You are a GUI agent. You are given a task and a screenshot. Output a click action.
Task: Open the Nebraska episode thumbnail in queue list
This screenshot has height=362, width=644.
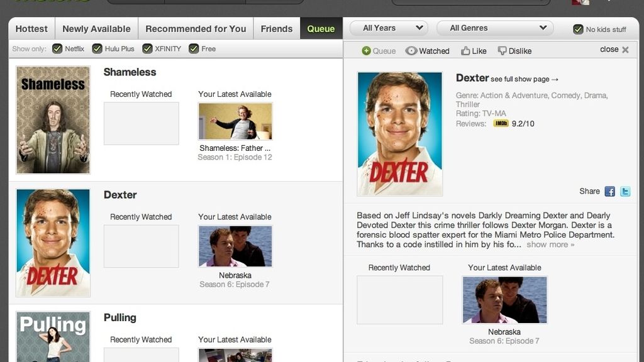point(235,246)
